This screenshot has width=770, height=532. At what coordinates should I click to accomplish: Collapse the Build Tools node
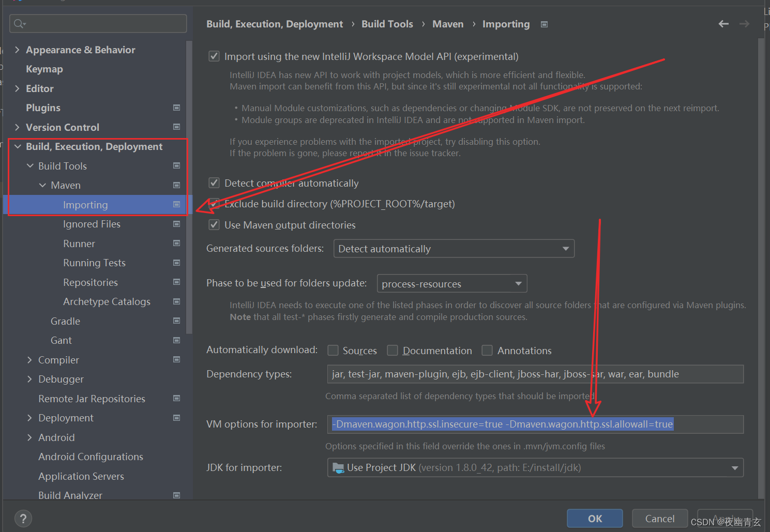click(x=30, y=165)
